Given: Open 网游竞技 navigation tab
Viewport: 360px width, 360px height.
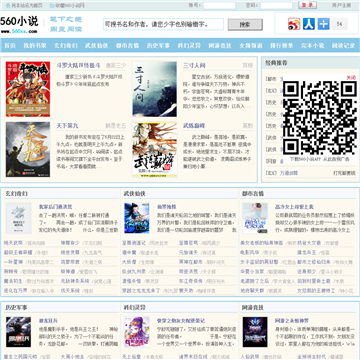Looking at the screenshot, I should click(220, 46).
